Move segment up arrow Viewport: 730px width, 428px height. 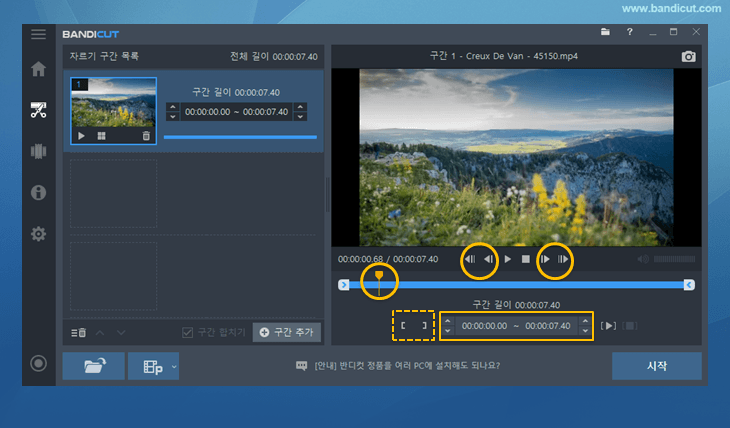100,333
